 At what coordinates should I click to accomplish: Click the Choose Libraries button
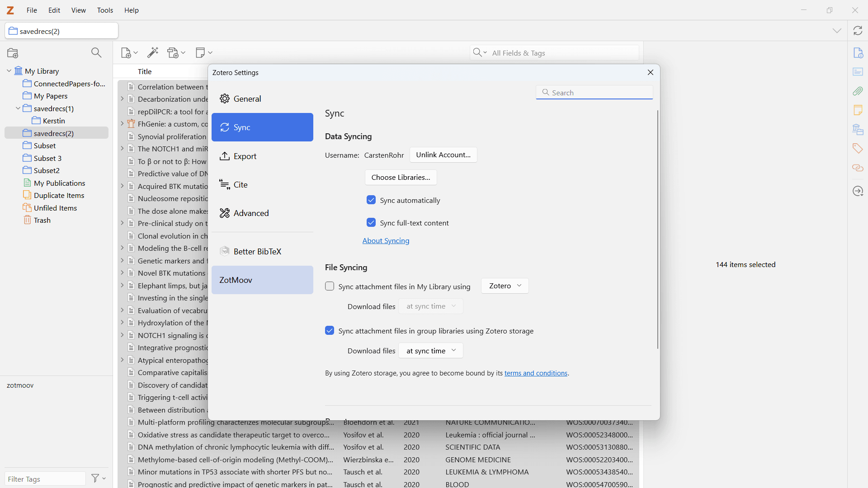tap(401, 177)
